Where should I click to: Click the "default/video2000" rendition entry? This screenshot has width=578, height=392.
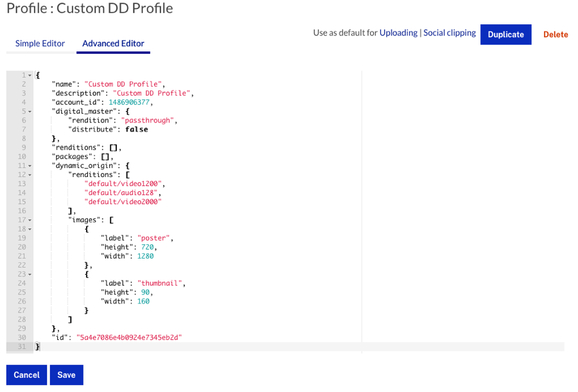pos(123,201)
